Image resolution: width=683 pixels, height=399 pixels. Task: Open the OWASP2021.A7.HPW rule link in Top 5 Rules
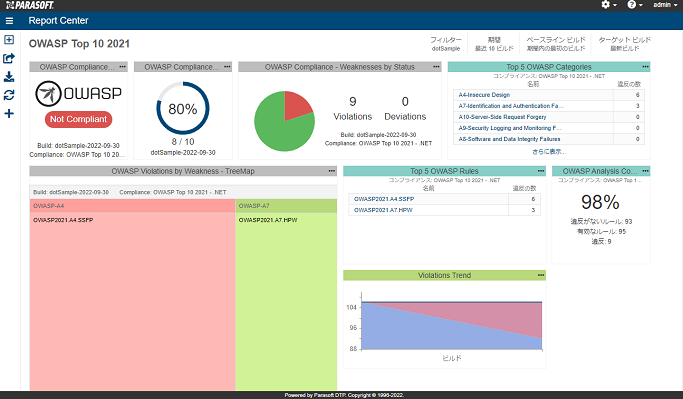tap(383, 210)
